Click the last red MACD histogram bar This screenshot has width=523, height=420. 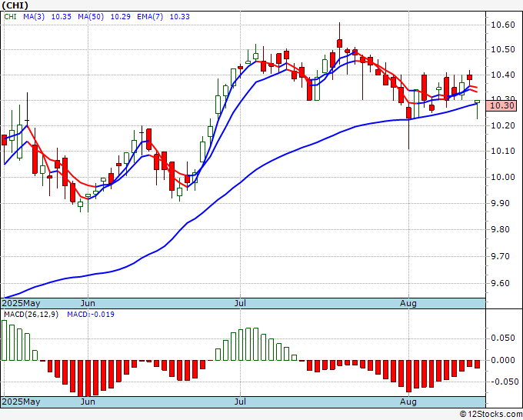477,365
